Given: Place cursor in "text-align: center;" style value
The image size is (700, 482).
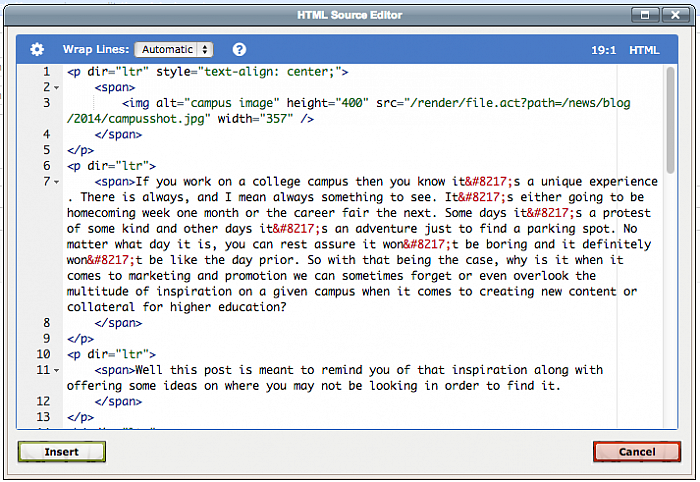Looking at the screenshot, I should point(269,72).
